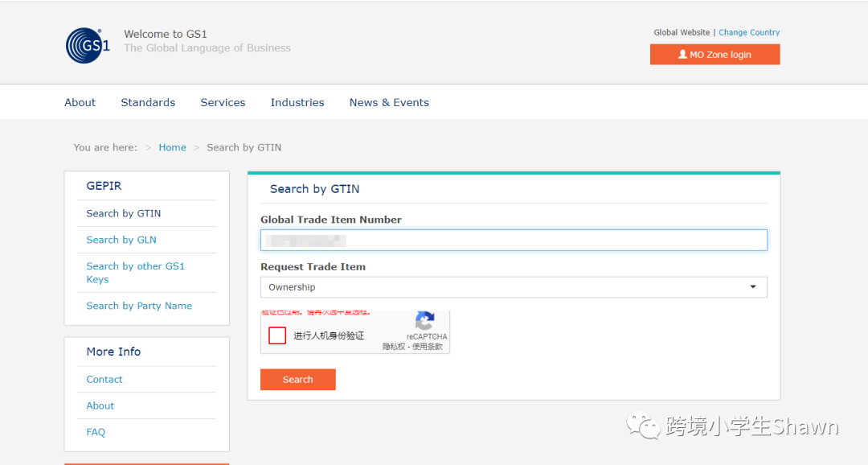Open the About navigation menu
The height and width of the screenshot is (465, 868).
80,102
